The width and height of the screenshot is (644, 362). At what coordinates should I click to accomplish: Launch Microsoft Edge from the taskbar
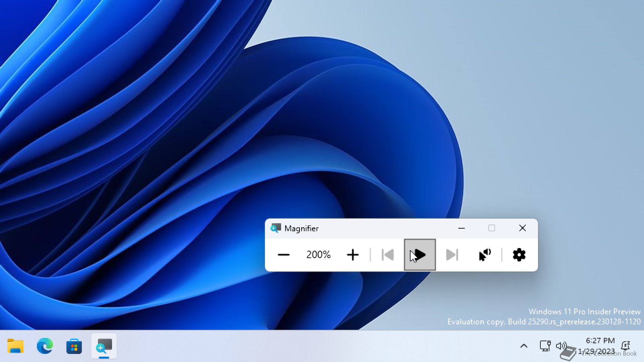click(45, 346)
